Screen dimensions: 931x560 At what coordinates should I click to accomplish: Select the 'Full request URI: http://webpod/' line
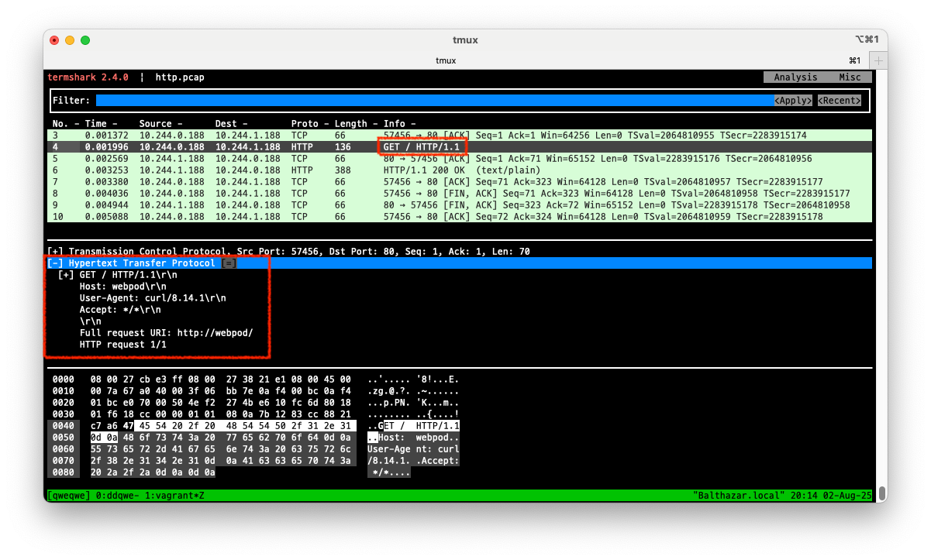pos(166,333)
